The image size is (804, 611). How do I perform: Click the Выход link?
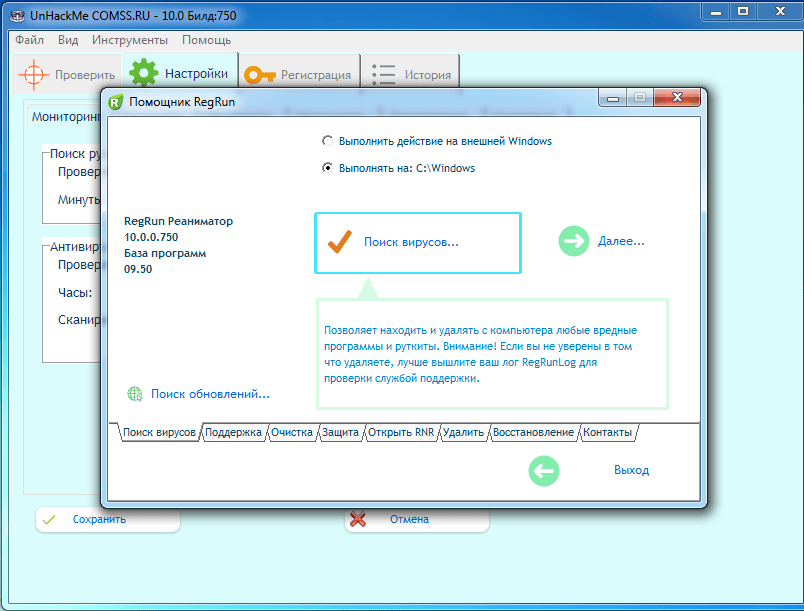pos(631,470)
